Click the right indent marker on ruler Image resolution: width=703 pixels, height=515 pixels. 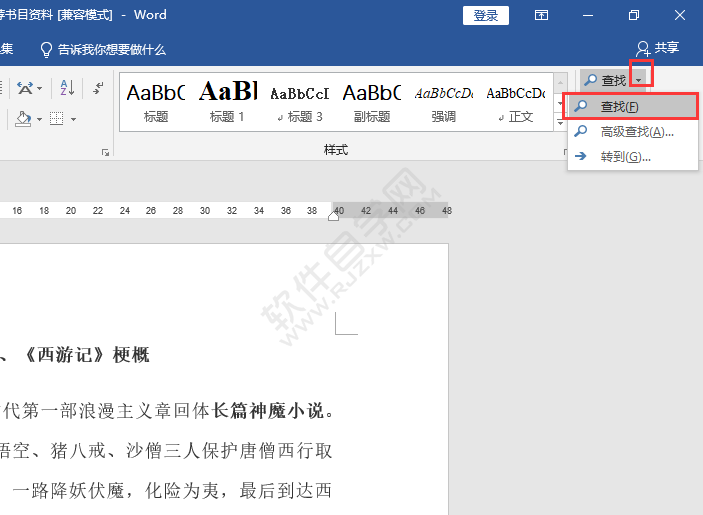point(334,216)
